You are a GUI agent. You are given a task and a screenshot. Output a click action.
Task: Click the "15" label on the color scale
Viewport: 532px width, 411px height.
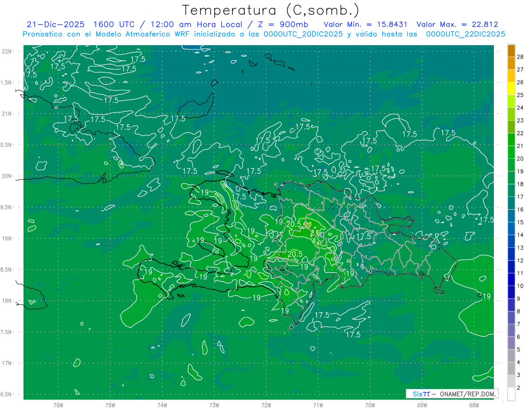520,222
